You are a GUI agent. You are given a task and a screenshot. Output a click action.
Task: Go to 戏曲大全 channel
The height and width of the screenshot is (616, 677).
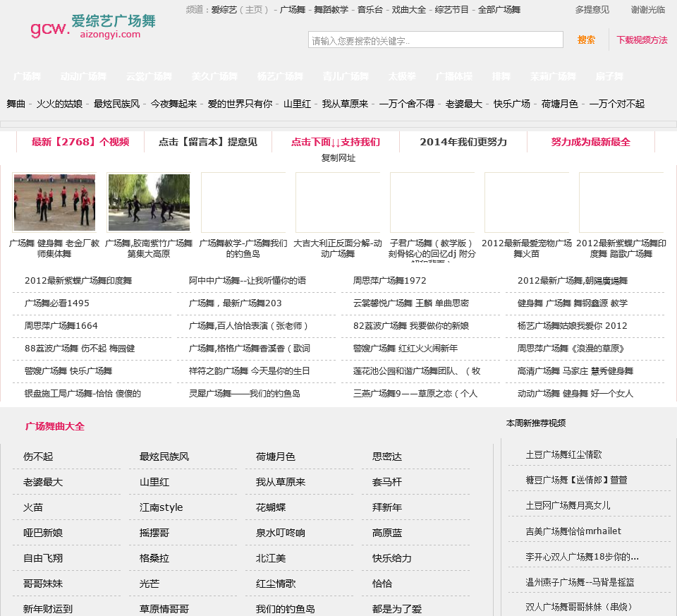(408, 9)
